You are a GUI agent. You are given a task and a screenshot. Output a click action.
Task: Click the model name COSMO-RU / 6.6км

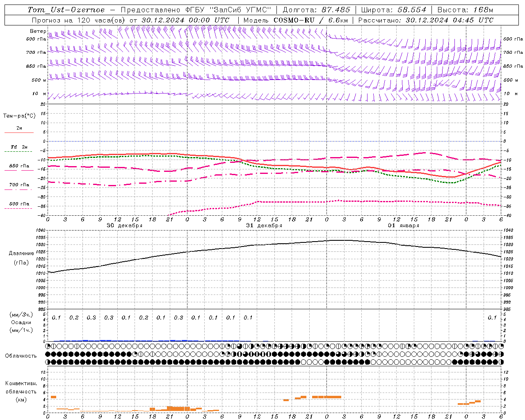310,20
